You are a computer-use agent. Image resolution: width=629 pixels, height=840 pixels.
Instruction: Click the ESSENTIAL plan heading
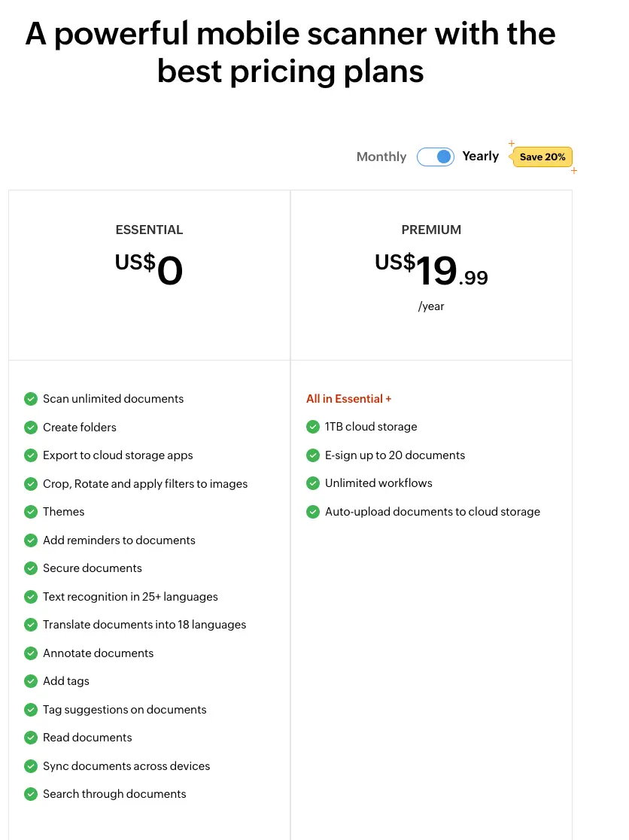[x=149, y=230]
